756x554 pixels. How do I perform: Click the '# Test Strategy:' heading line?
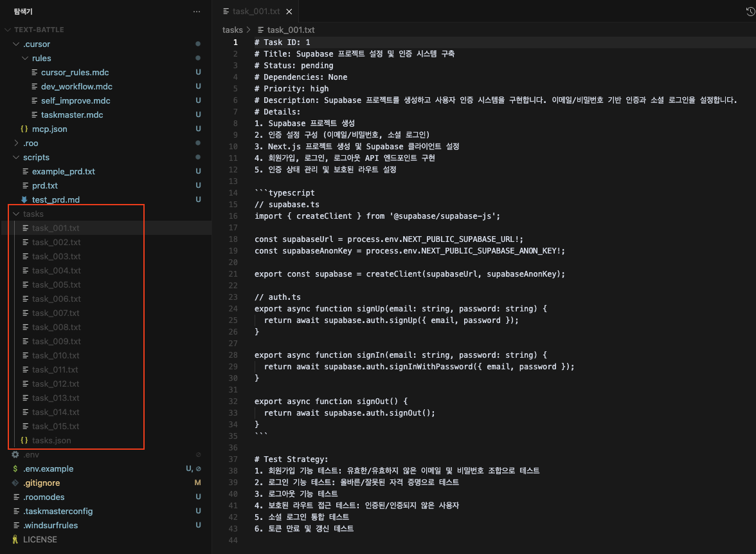click(291, 459)
